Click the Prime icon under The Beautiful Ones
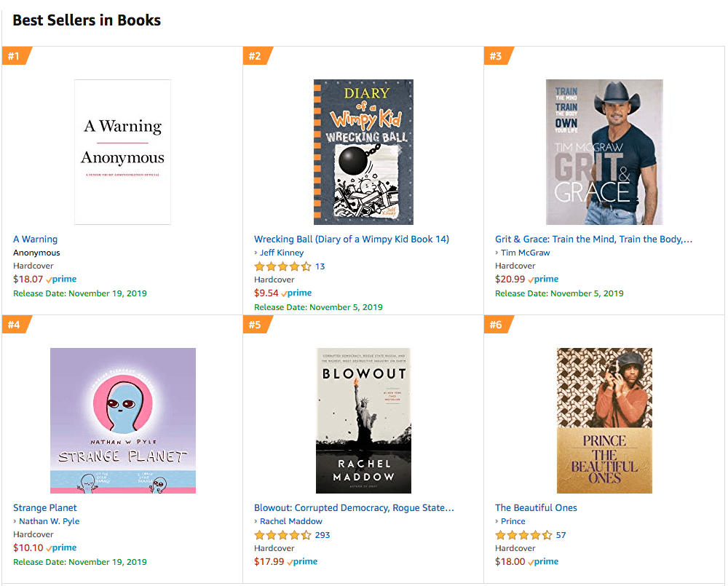The height and width of the screenshot is (586, 728). (x=542, y=561)
